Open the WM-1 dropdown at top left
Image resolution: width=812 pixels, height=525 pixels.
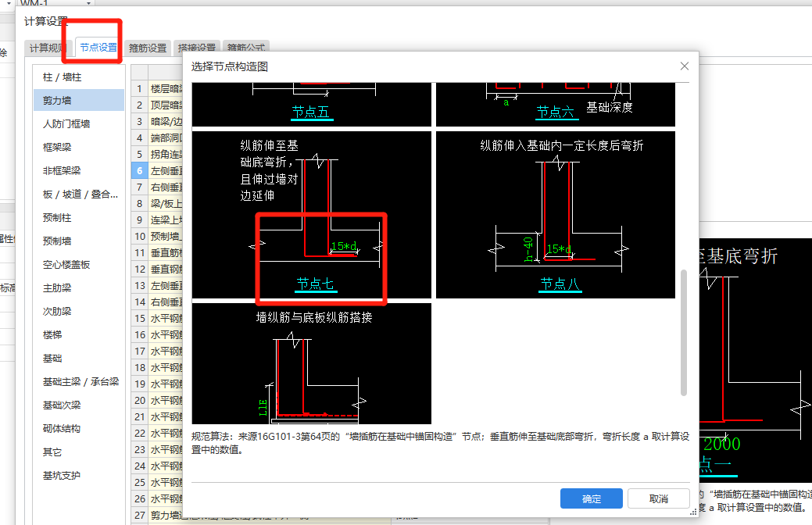tap(88, 2)
